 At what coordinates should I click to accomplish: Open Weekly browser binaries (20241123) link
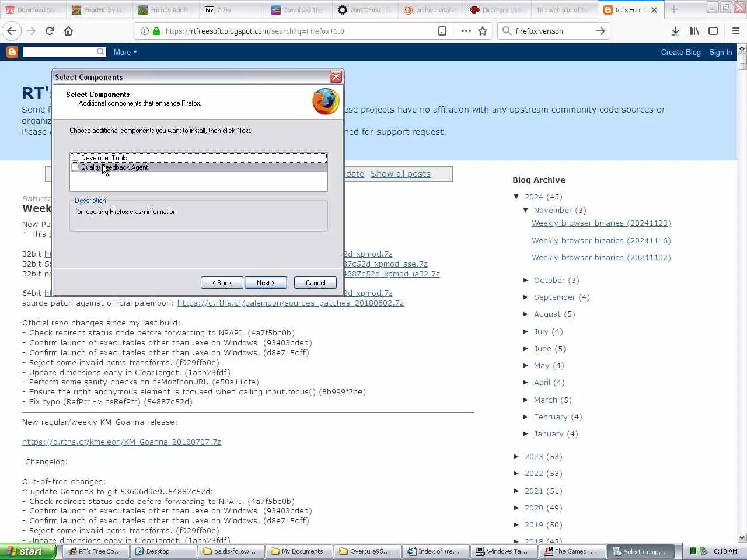coord(601,223)
